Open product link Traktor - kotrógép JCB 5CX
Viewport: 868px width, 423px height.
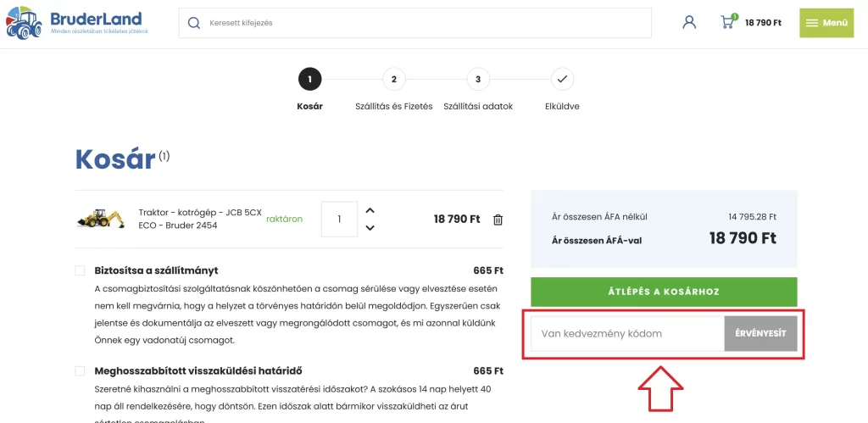(x=200, y=220)
